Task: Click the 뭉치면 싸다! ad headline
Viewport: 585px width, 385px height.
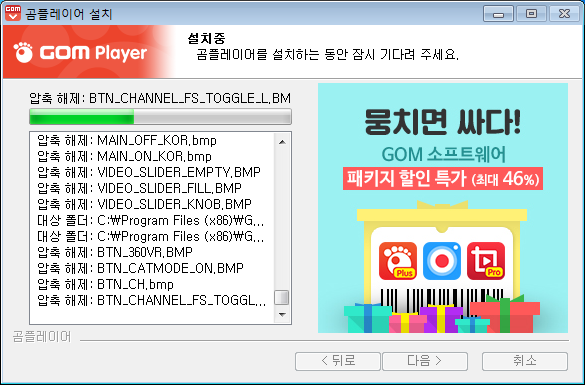Action: click(442, 122)
